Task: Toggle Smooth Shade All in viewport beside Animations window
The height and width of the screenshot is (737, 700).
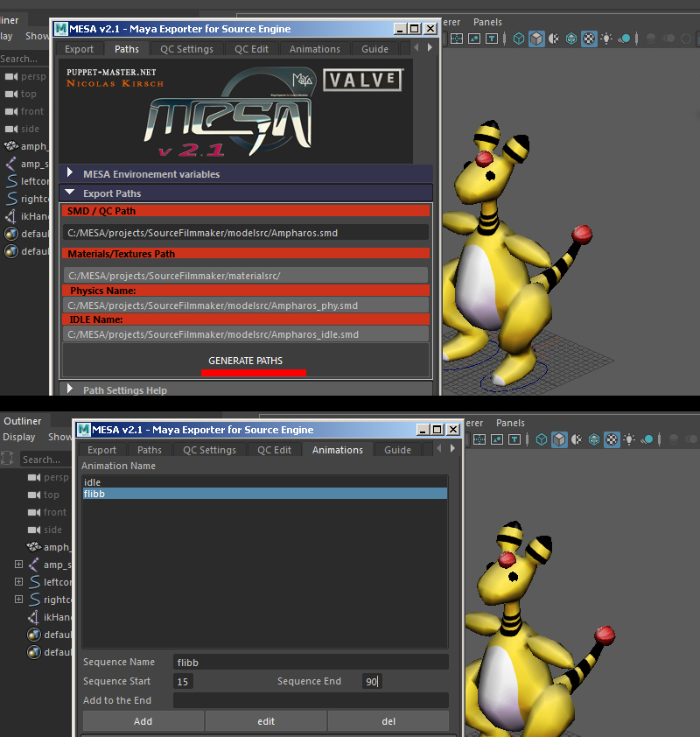Action: coord(559,439)
